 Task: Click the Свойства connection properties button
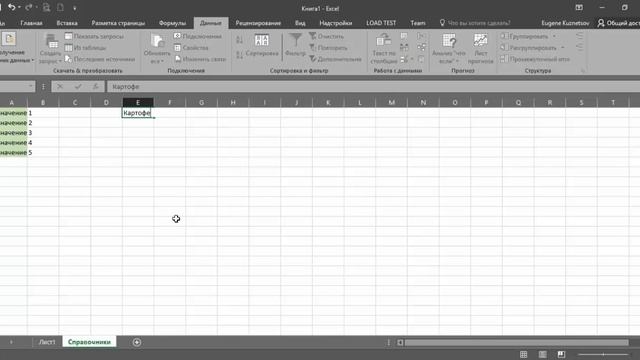[x=191, y=48]
